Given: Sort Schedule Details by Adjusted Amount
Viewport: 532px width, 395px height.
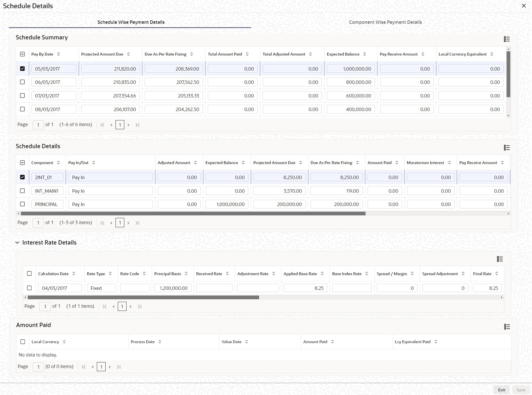Looking at the screenshot, I should tap(195, 163).
